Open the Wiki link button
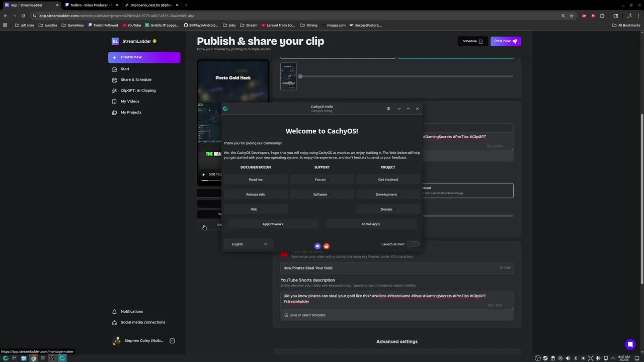Viewport: 644px width, 362px height. 256,209
